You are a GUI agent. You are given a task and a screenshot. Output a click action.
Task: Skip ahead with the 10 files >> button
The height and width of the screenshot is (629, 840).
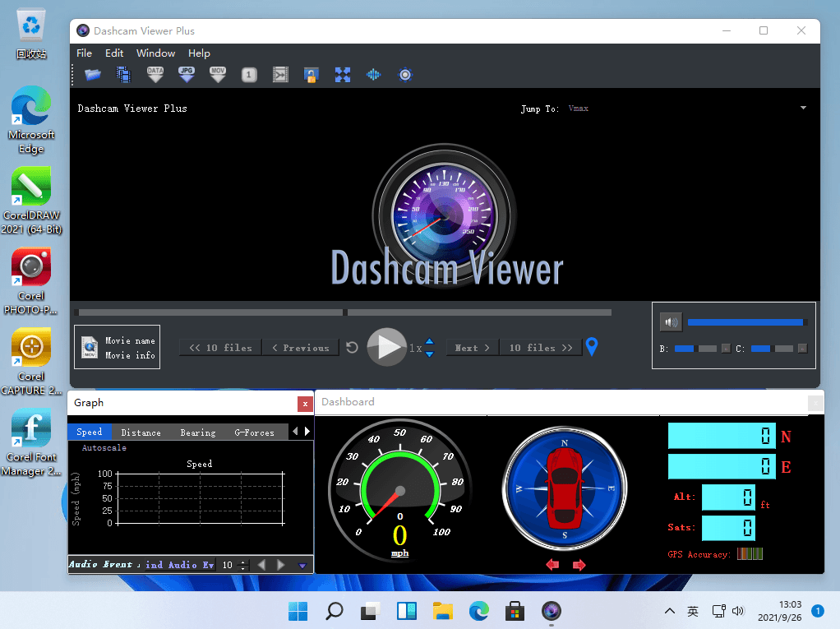pyautogui.click(x=541, y=348)
